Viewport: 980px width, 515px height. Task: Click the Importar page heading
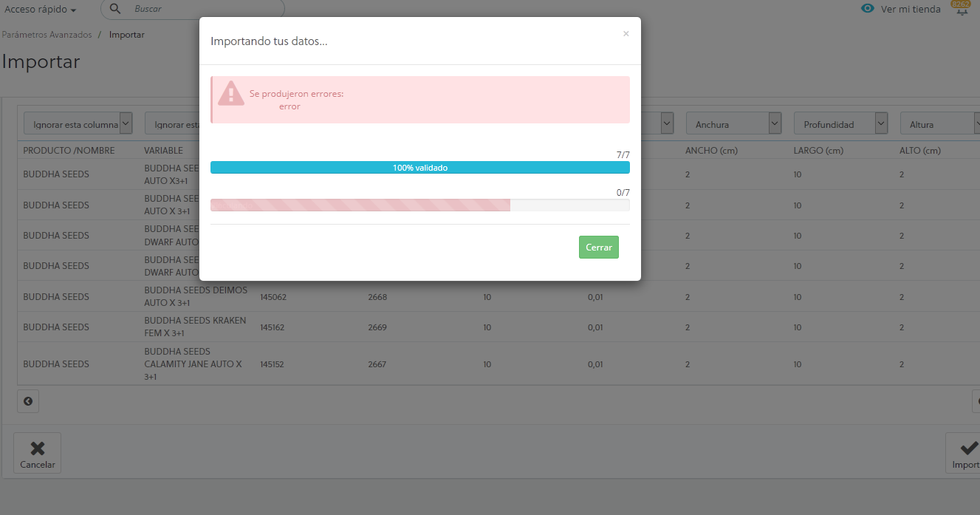click(41, 61)
